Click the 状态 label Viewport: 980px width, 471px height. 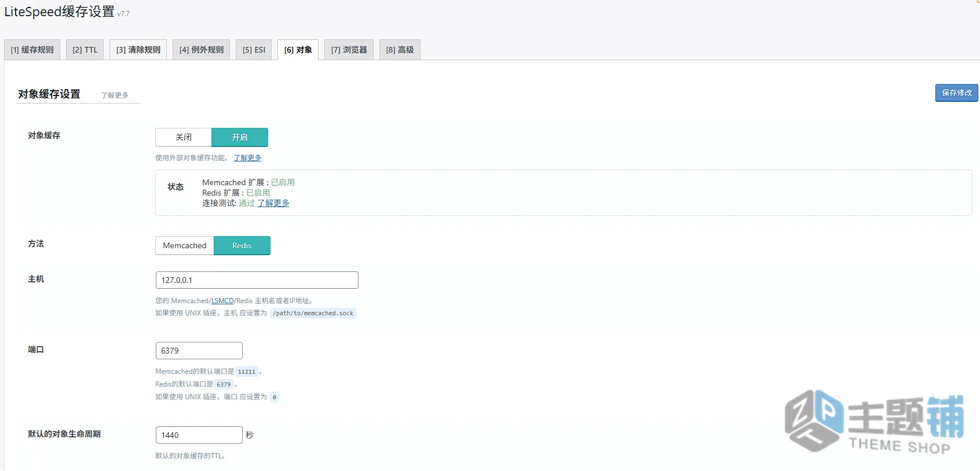(175, 187)
